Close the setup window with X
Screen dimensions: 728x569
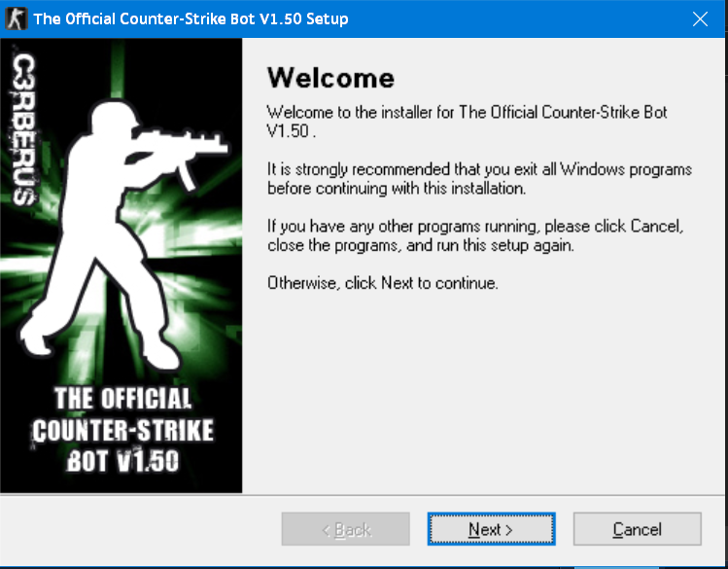(700, 19)
